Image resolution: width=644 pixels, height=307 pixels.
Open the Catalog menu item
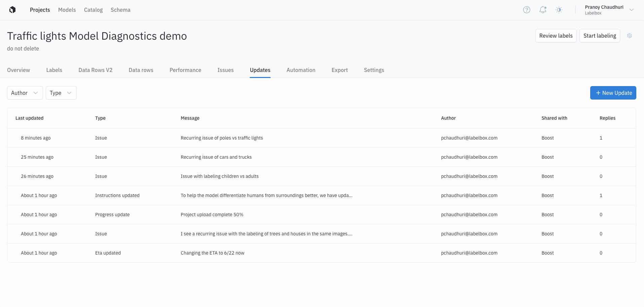pos(93,10)
